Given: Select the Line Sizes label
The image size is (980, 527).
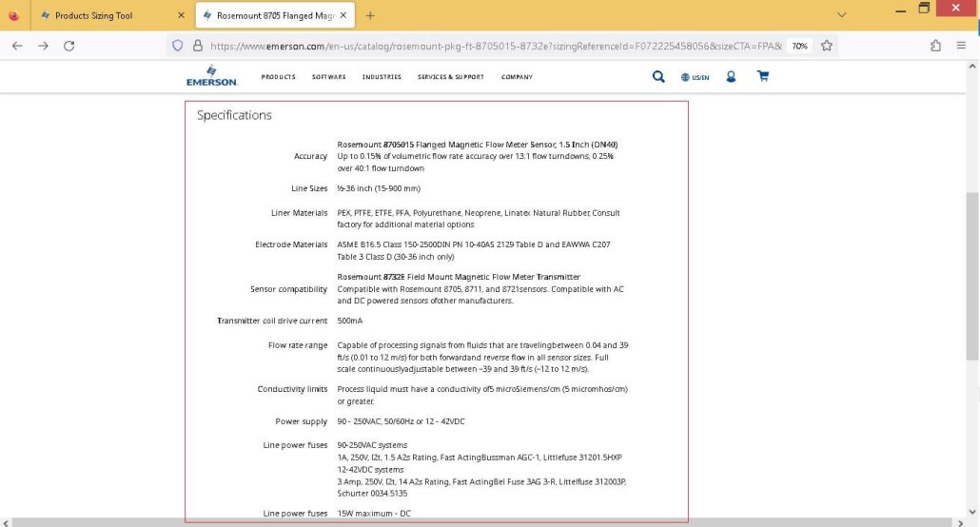Looking at the screenshot, I should 309,188.
